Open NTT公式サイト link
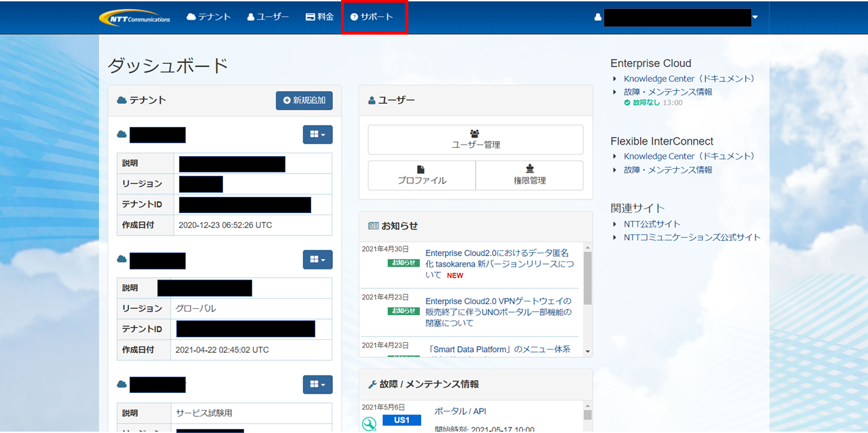Viewport: 868px width, 433px height. 652,224
